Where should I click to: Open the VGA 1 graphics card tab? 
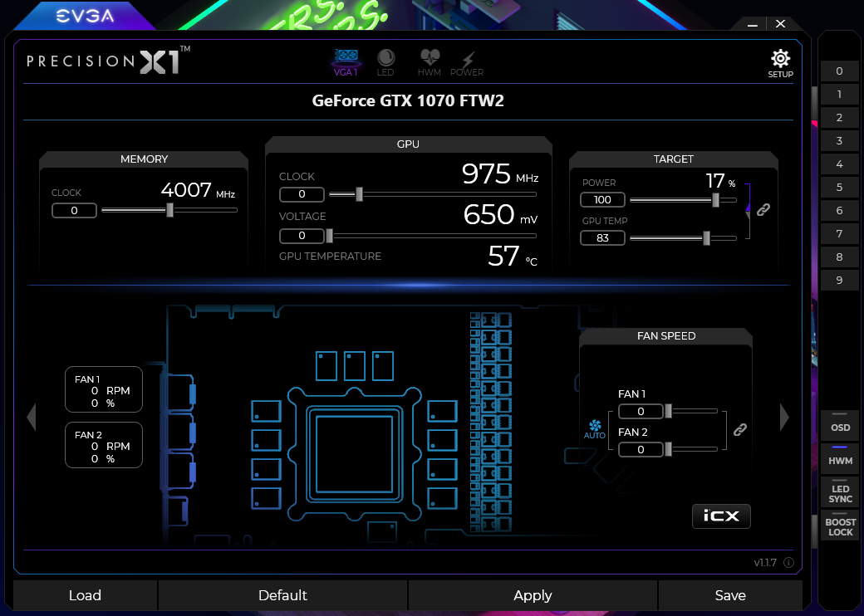(x=346, y=63)
